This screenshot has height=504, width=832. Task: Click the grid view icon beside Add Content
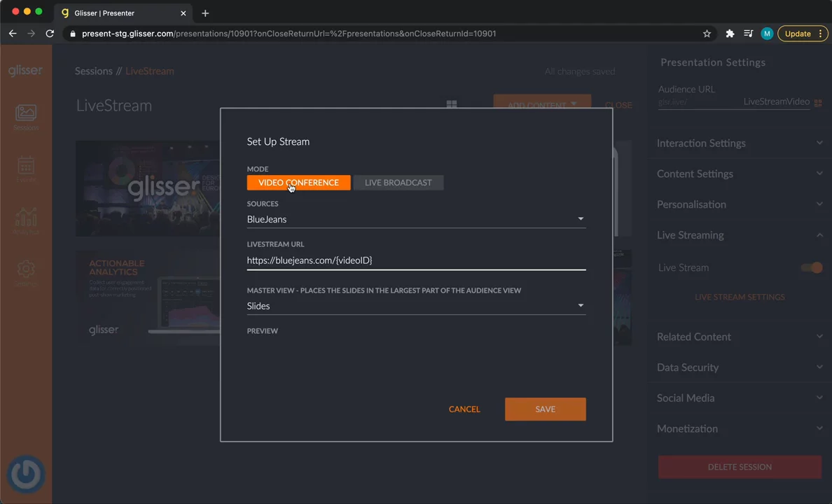pyautogui.click(x=452, y=105)
